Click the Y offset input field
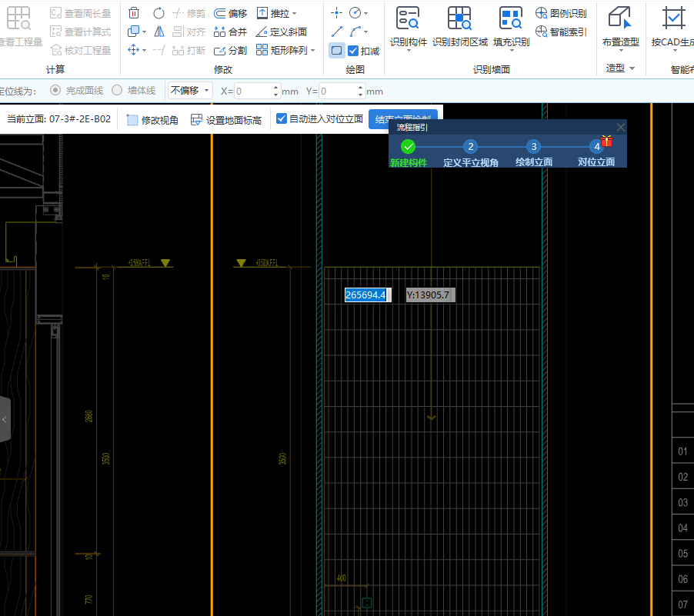Screen dimensions: 694x616 point(338,92)
